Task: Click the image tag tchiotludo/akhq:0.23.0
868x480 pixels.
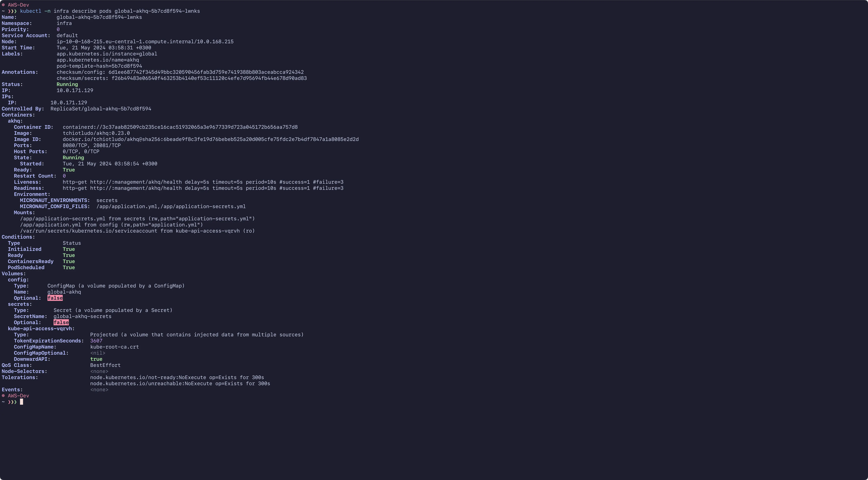Action: click(96, 133)
